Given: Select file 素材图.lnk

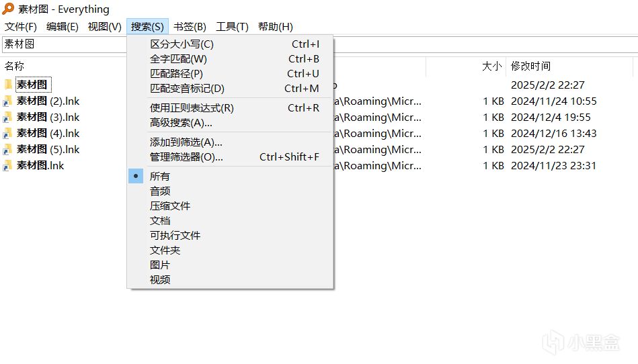Looking at the screenshot, I should click(x=40, y=166).
